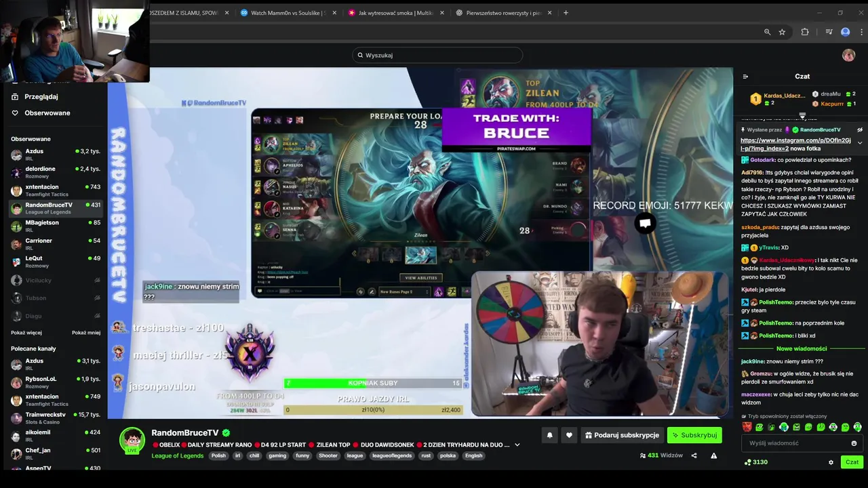
Task: Click the maczexexe username in chat
Action: [756, 394]
